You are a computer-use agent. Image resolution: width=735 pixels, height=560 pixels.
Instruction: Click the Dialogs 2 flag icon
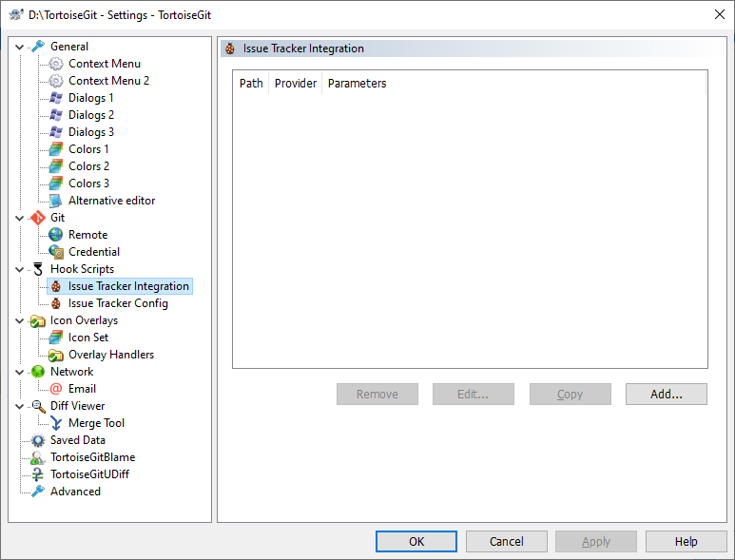click(x=56, y=115)
